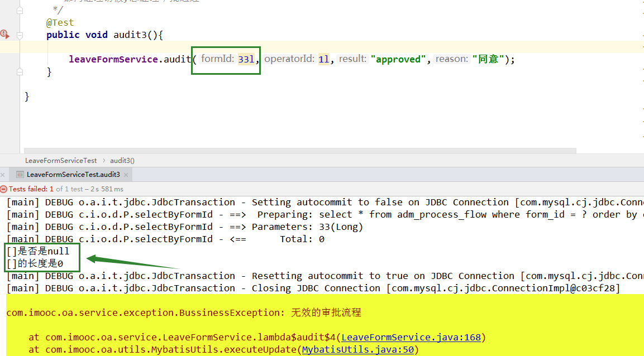Select LeaveFormServiceTest in the breadcrumb
Image resolution: width=644 pixels, height=356 pixels.
pyautogui.click(x=61, y=160)
